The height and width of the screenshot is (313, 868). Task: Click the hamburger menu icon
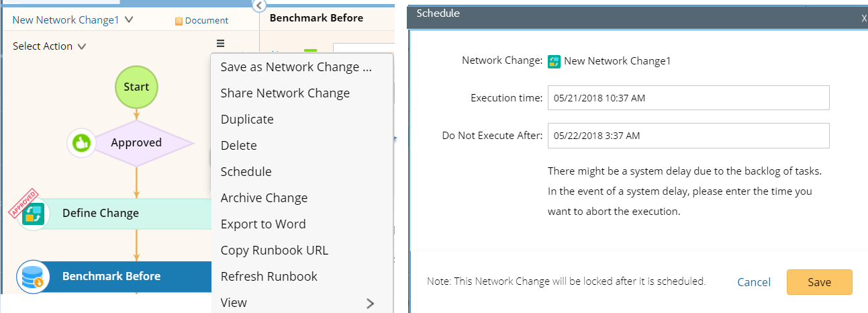pyautogui.click(x=220, y=44)
